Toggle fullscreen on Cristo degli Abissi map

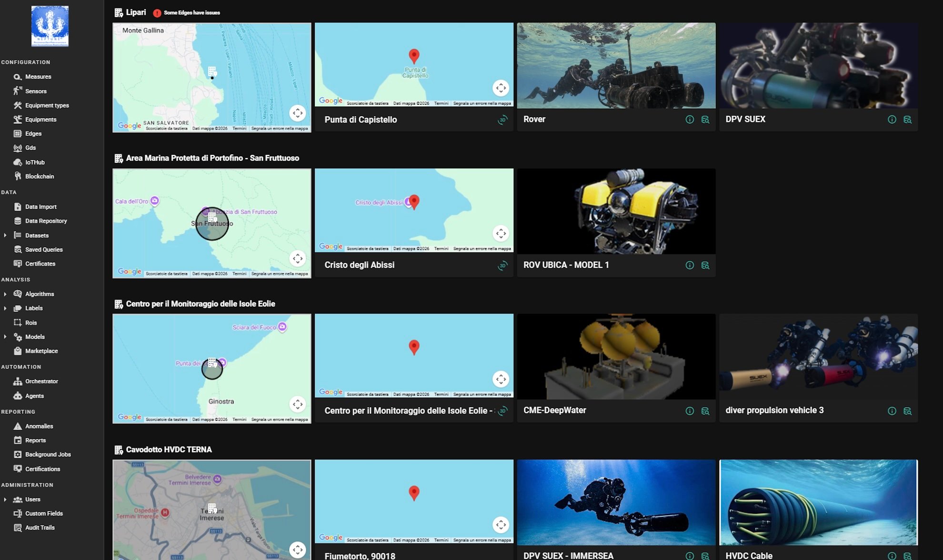point(501,233)
